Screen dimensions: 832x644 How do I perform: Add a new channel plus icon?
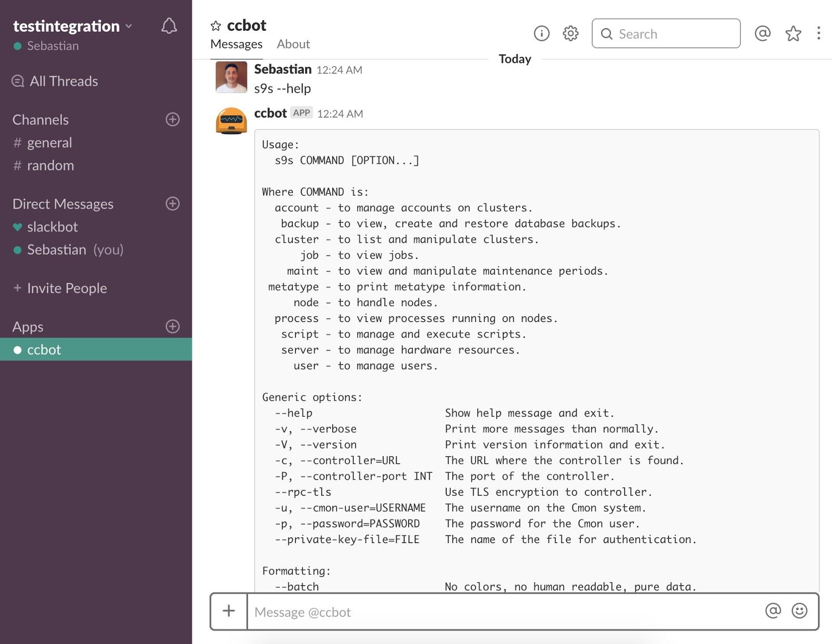(173, 119)
